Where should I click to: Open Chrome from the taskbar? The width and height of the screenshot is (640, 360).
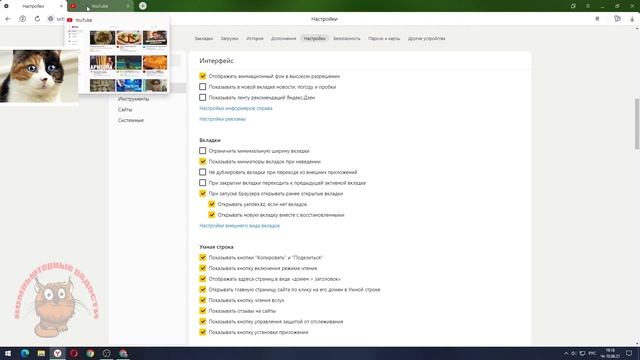click(90, 353)
